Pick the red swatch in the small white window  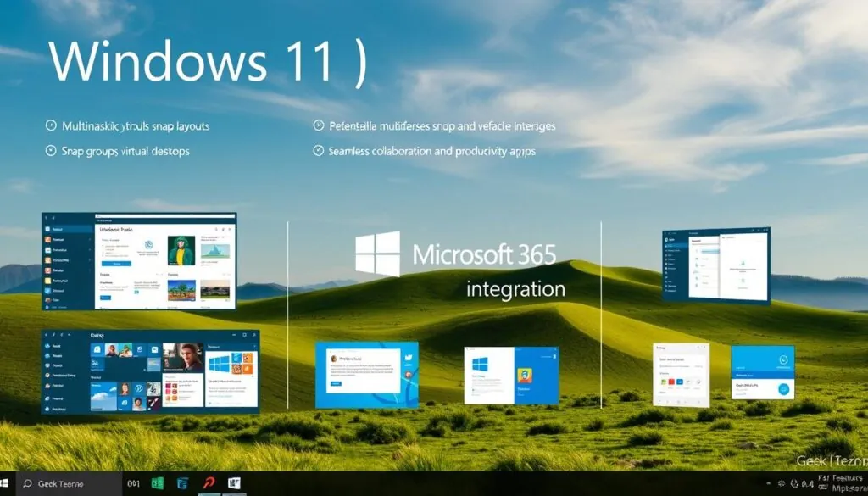671,382
